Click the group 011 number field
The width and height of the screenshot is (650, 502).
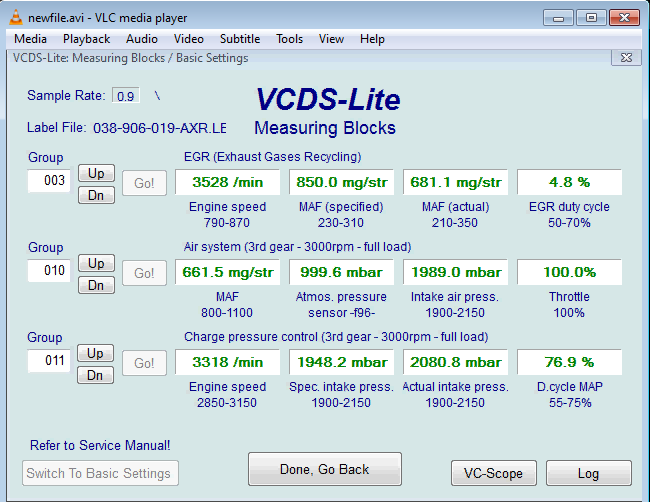click(x=49, y=360)
